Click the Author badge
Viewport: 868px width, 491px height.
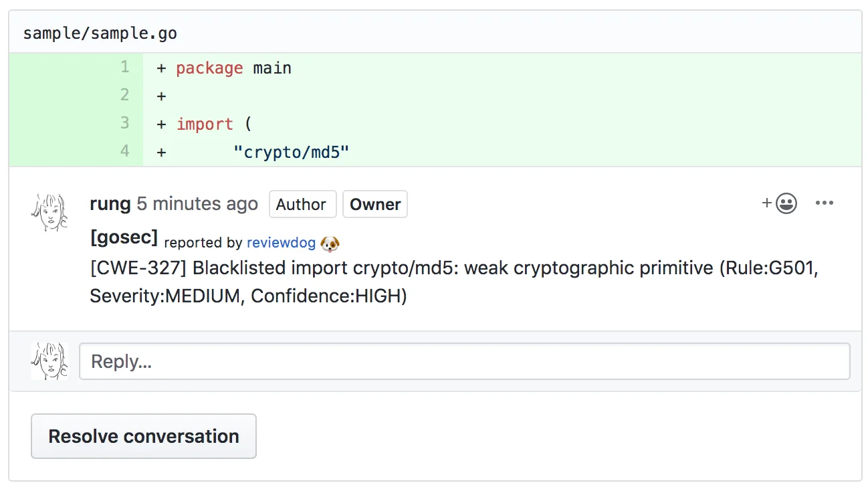[x=302, y=204]
